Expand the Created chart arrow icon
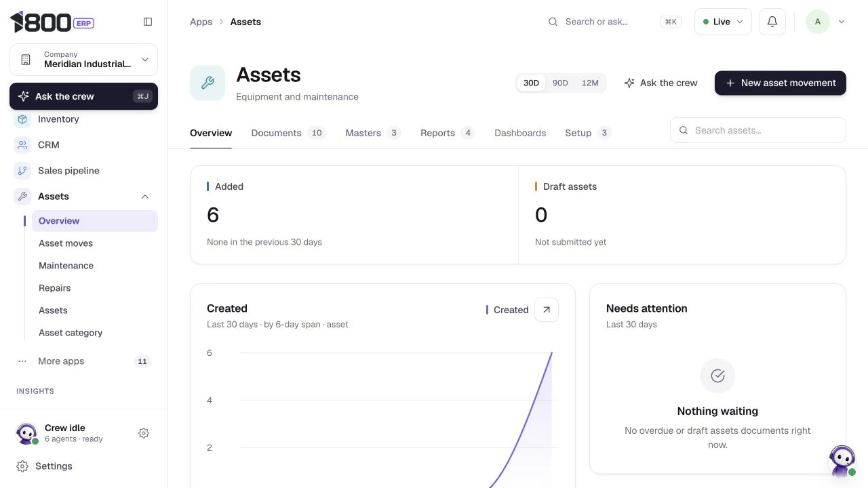This screenshot has height=488, width=868. (547, 310)
